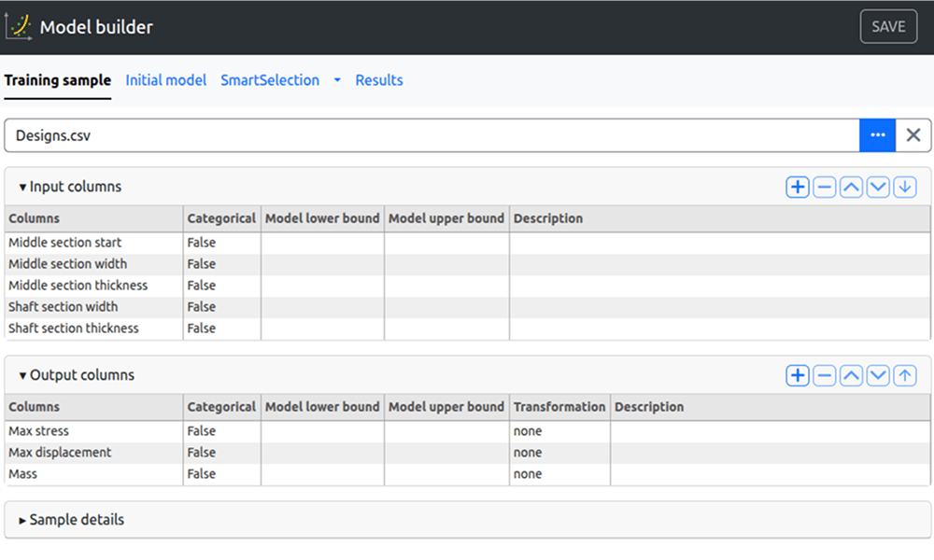The width and height of the screenshot is (934, 560).
Task: Open file browser with the ellipsis button
Action: click(877, 135)
